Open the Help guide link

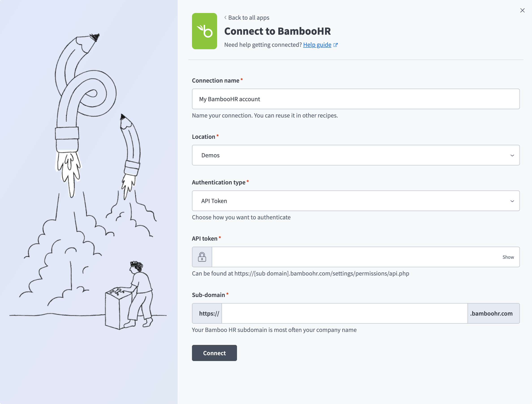(317, 45)
